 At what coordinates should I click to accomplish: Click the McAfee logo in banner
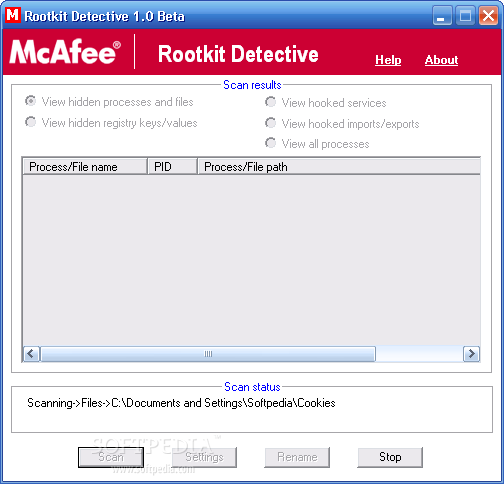(x=65, y=52)
